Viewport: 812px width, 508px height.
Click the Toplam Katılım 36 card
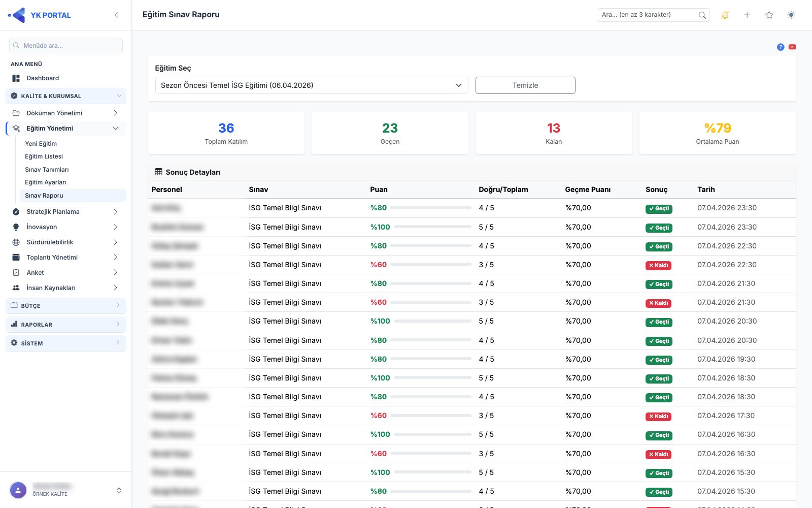pos(226,133)
